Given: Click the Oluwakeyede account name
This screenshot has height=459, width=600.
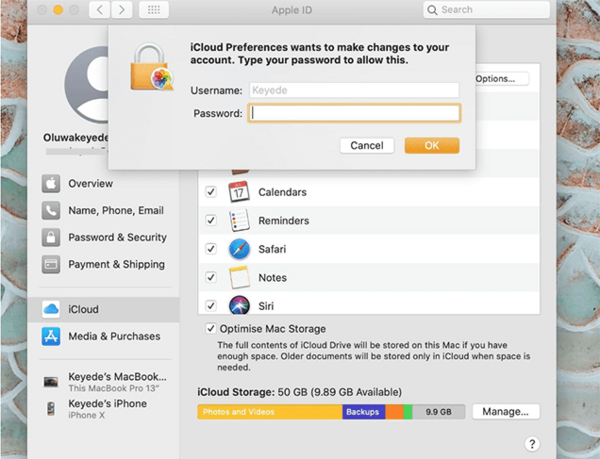Looking at the screenshot, I should click(x=76, y=137).
